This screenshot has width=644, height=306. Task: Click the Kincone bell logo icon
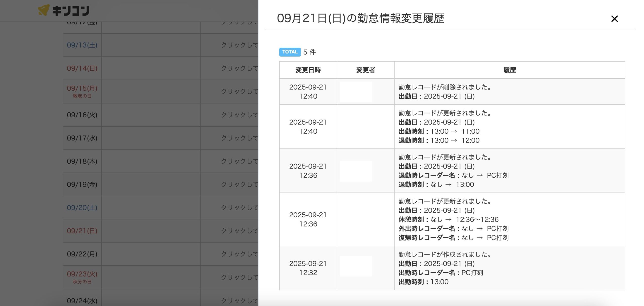[44, 10]
